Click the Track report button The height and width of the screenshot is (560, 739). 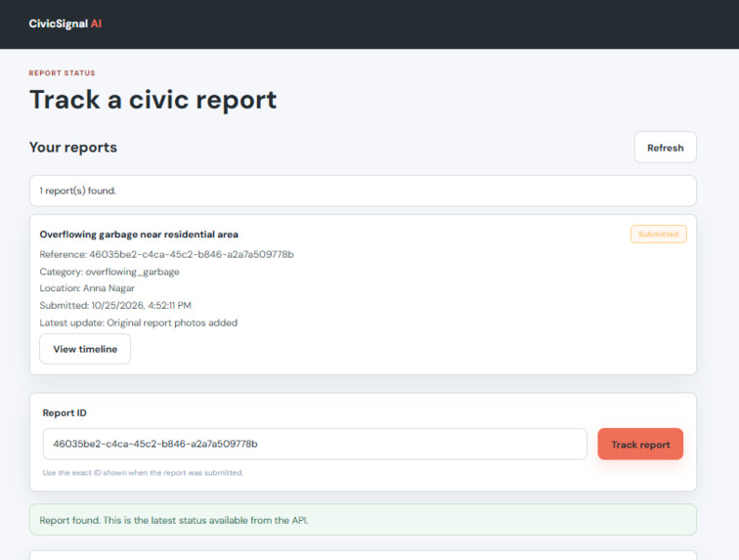pyautogui.click(x=640, y=444)
